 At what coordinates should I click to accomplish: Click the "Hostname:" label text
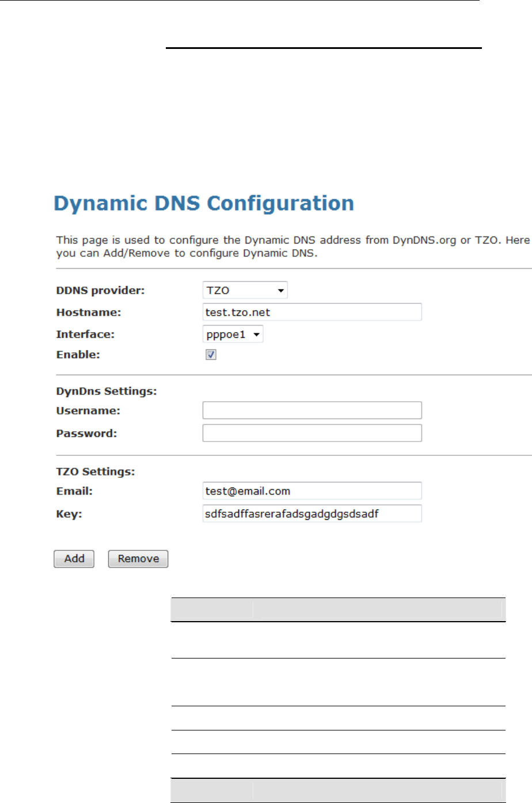(x=89, y=313)
